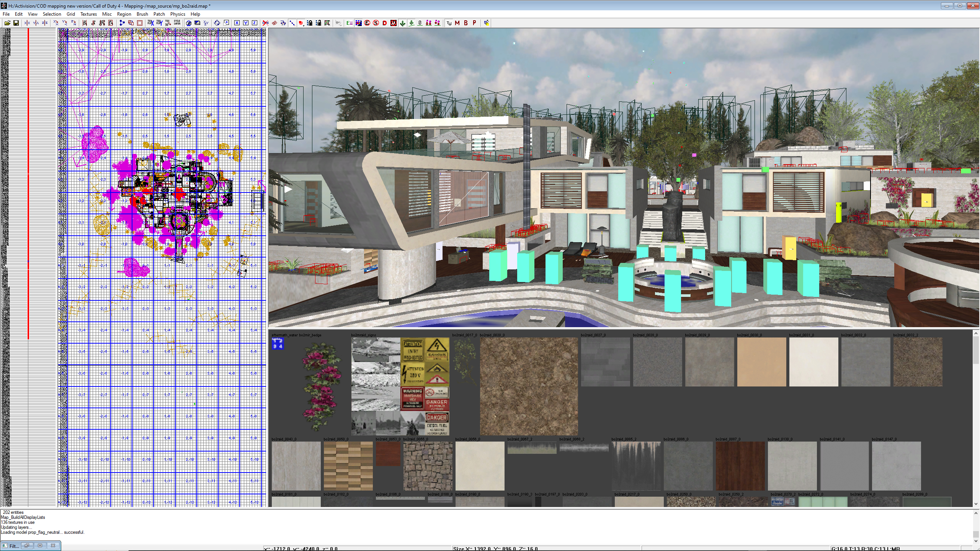This screenshot has height=551, width=980.
Task: Maximize the minimized Filt... window
Action: click(40, 546)
